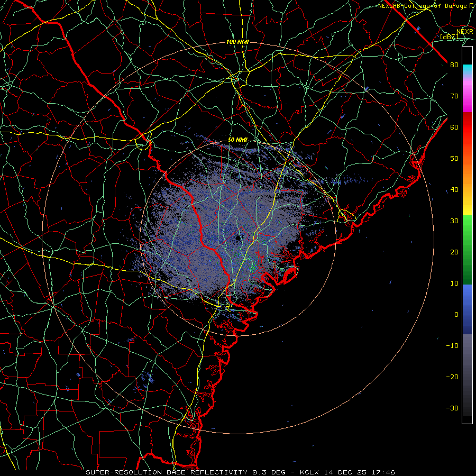Click the 50 value on color scale
The height and width of the screenshot is (476, 476).
coord(454,159)
